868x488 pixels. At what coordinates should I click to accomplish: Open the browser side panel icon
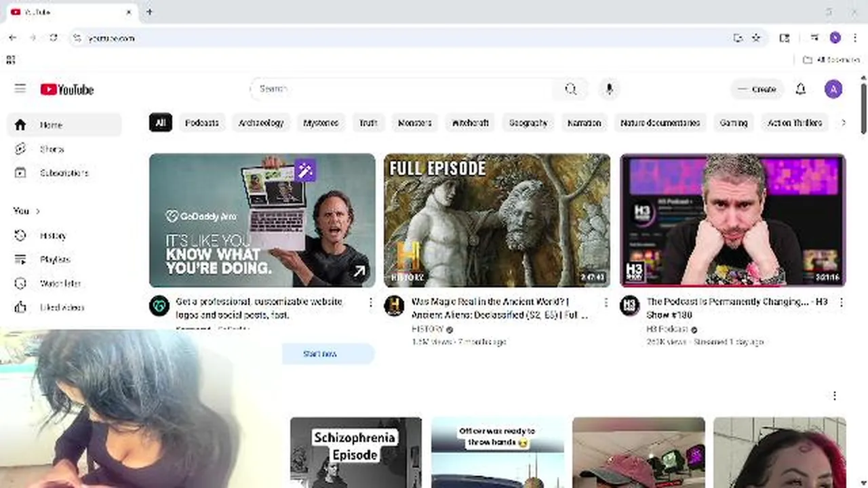point(785,38)
